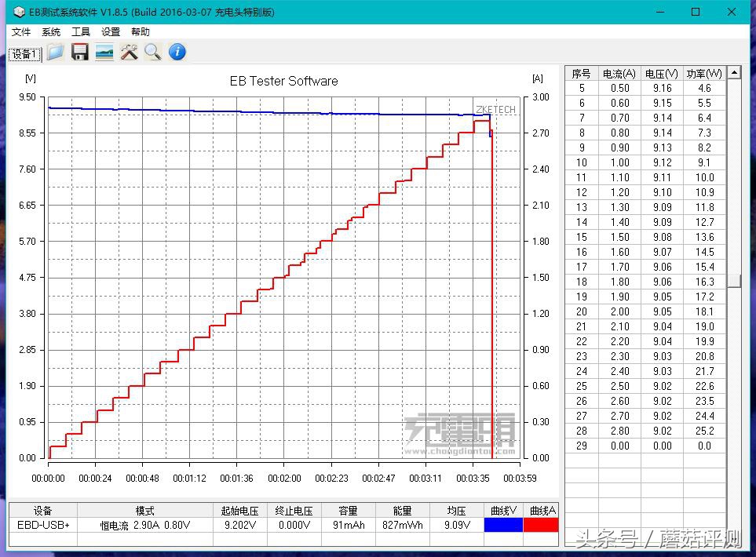Maximize the EB测试系统软件 window
The height and width of the screenshot is (557, 756).
tap(696, 12)
